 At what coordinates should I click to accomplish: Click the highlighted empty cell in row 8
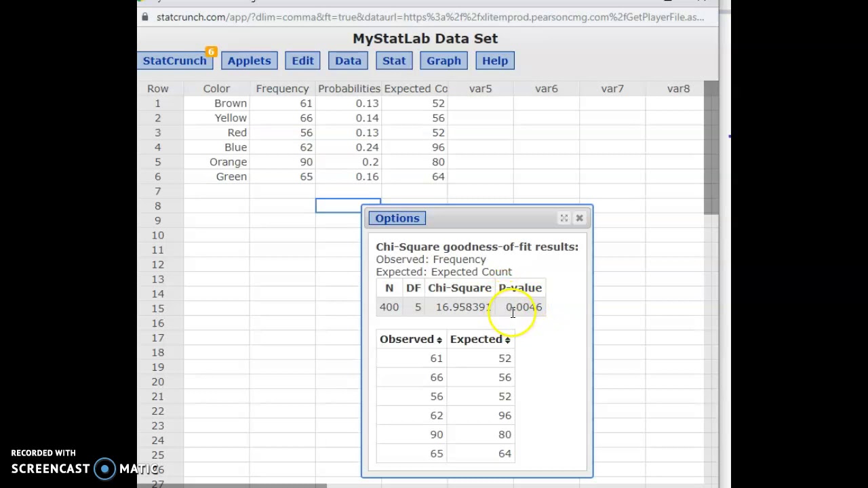338,205
